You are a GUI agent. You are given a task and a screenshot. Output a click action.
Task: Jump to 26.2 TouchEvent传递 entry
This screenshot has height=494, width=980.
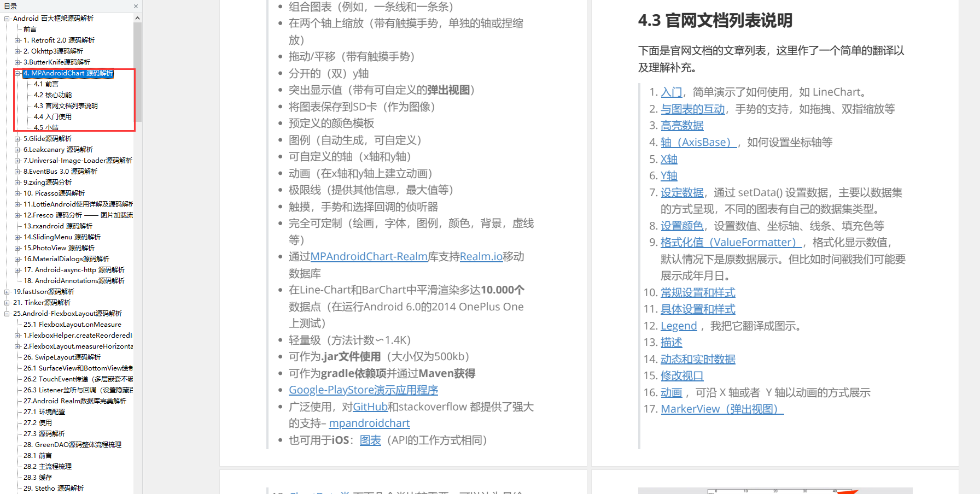click(78, 379)
